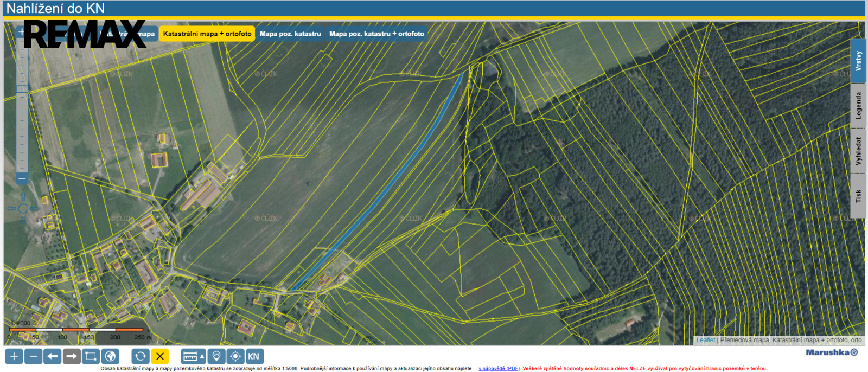Refresh the map with circular arrows icon

coord(141,356)
